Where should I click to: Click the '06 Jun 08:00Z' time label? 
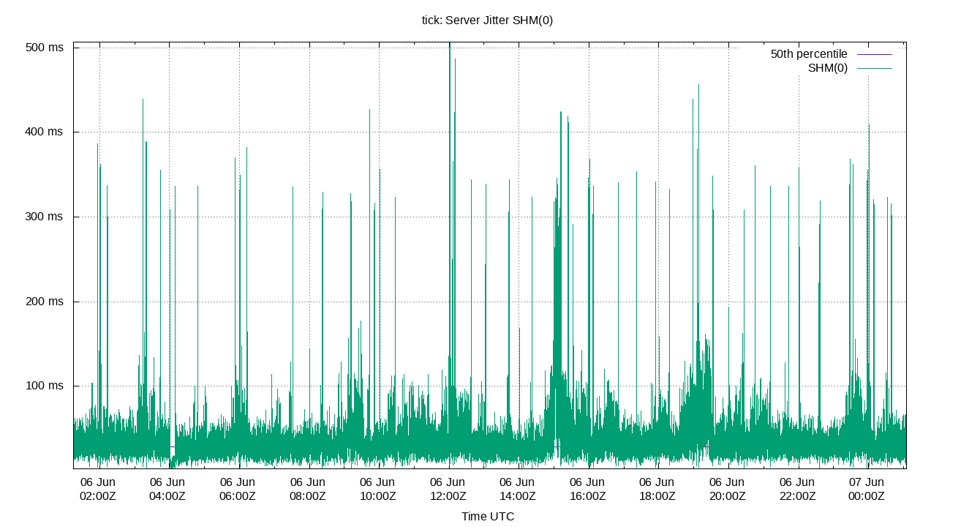click(x=308, y=489)
